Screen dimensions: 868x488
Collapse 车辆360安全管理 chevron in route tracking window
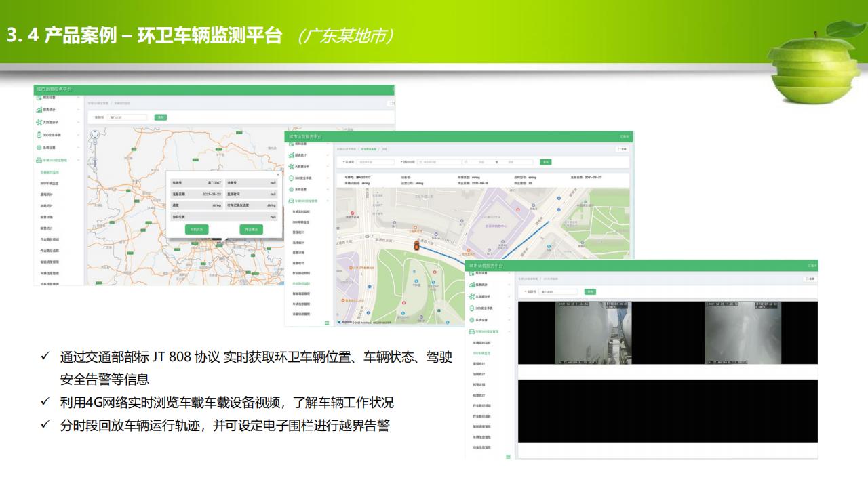coord(328,201)
